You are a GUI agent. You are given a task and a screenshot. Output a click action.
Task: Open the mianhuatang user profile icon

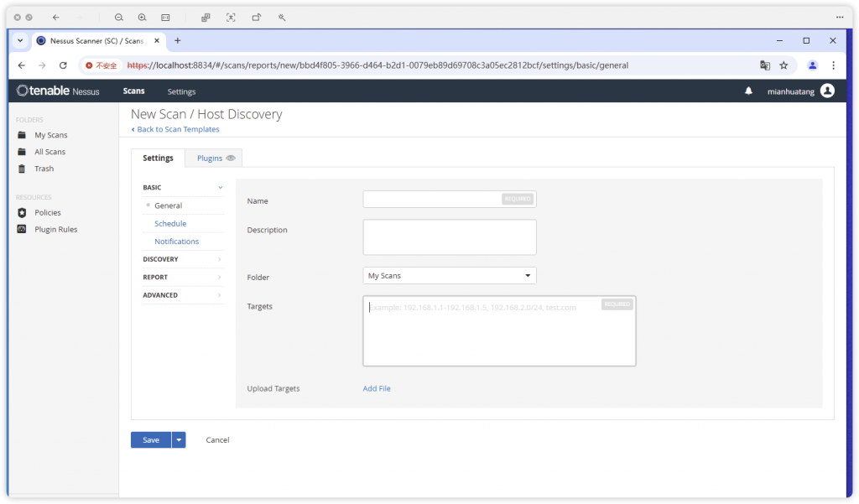pos(827,91)
